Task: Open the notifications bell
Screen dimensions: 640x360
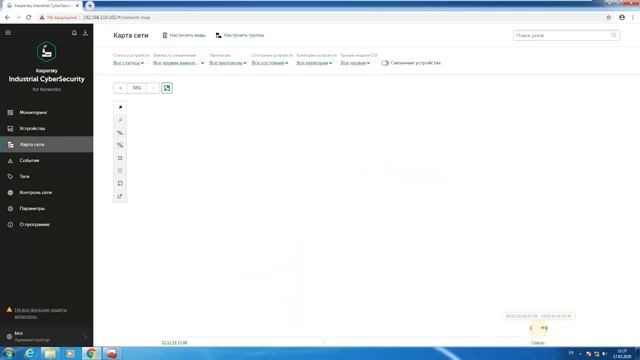Action: (x=74, y=33)
